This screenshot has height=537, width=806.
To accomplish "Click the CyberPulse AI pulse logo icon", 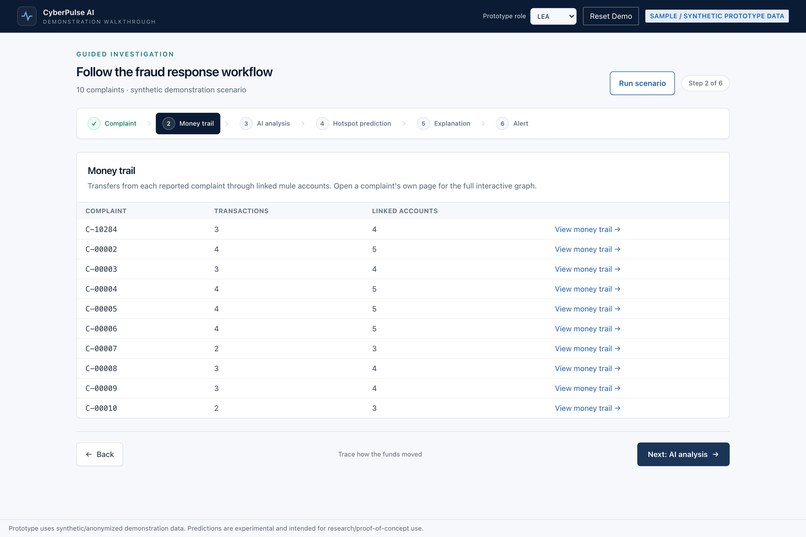I will (x=27, y=16).
